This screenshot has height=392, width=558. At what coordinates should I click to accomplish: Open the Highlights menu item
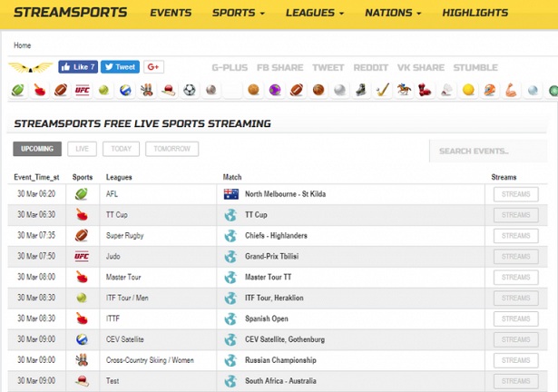coord(475,13)
